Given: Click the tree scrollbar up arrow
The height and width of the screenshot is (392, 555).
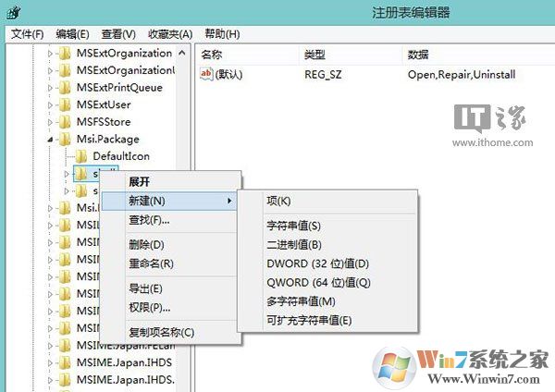Looking at the screenshot, I should [x=182, y=53].
